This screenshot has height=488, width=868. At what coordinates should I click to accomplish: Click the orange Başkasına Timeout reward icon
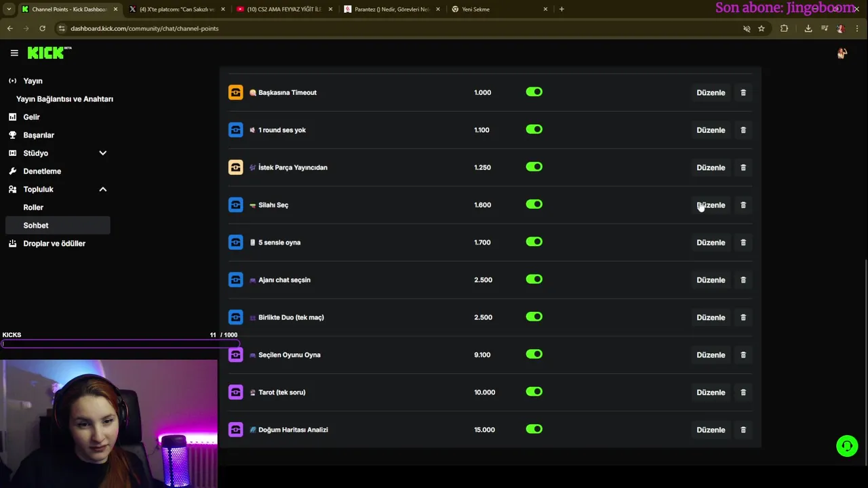(235, 92)
